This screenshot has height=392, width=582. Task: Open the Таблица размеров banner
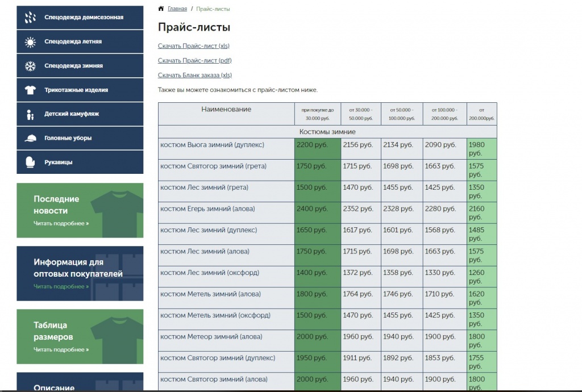(x=80, y=336)
